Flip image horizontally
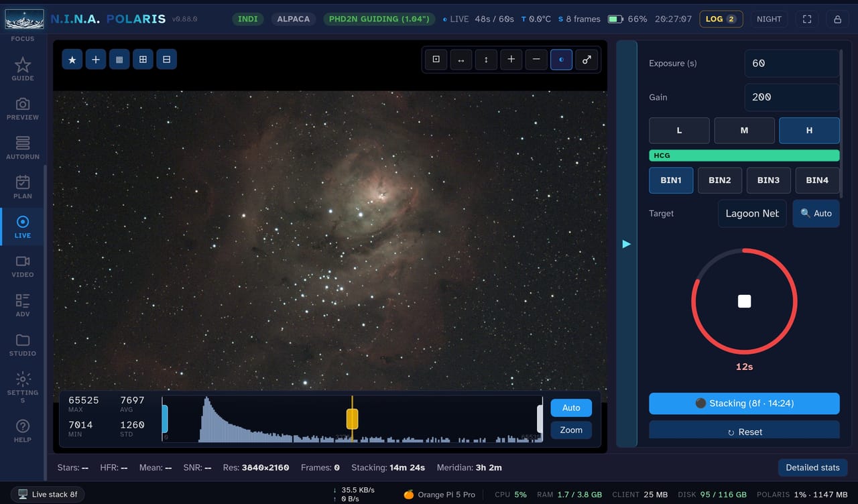Screen dimensions: 858x504 coord(461,60)
